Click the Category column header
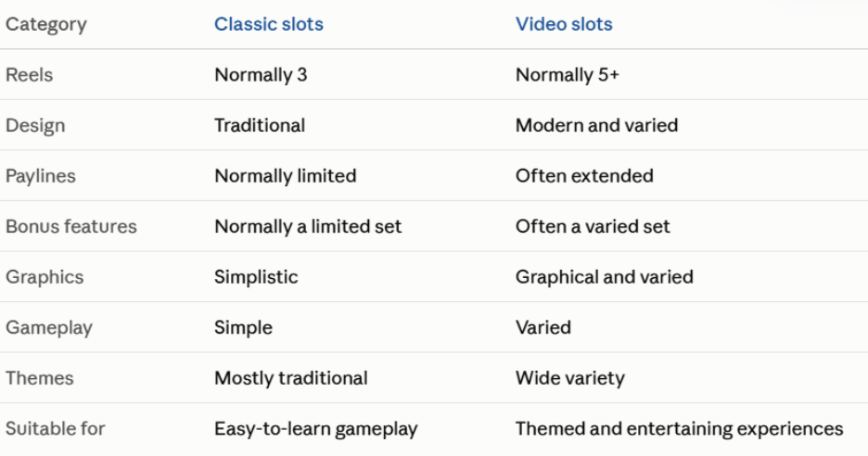The image size is (868, 456). (x=46, y=25)
